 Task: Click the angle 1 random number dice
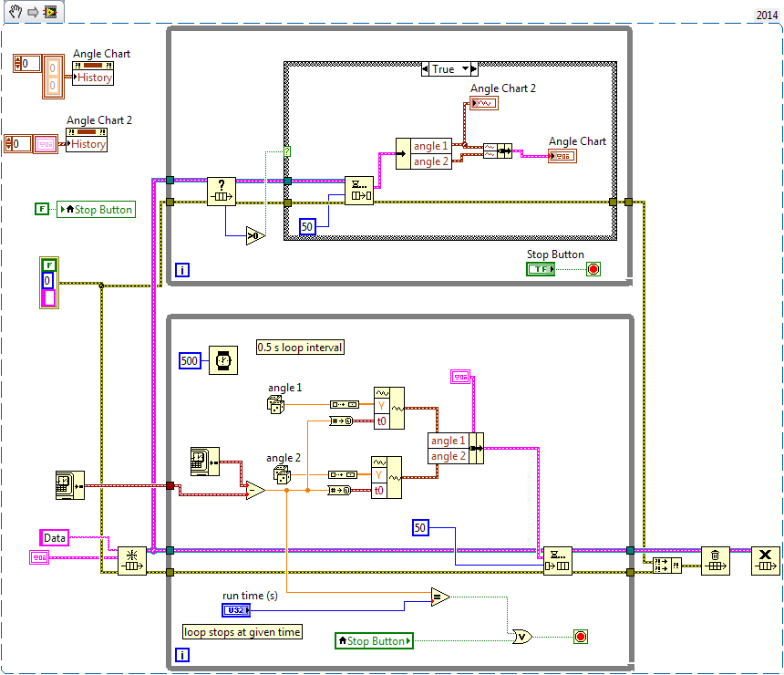tap(275, 404)
